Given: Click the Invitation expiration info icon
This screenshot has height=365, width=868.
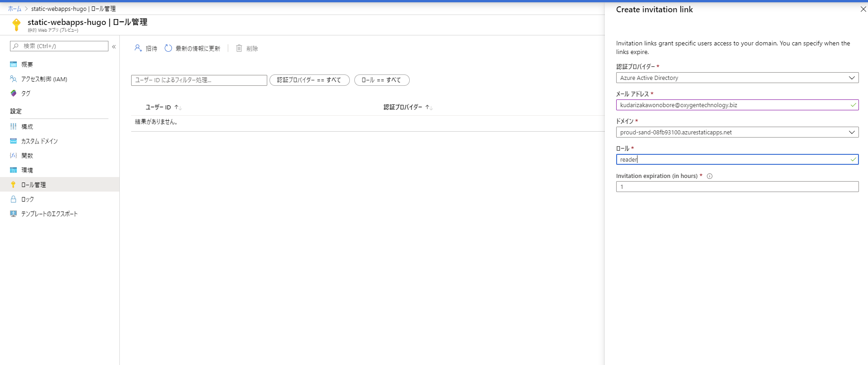Looking at the screenshot, I should click(x=710, y=176).
